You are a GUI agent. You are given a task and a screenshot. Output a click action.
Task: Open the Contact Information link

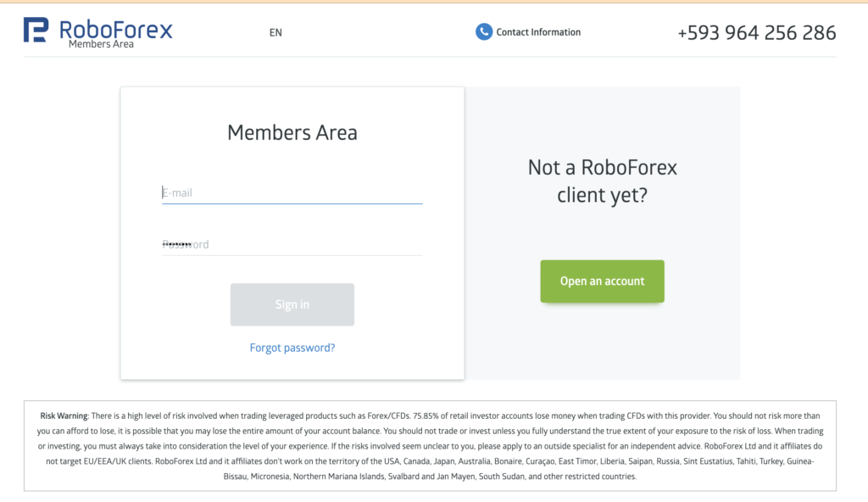tap(538, 32)
